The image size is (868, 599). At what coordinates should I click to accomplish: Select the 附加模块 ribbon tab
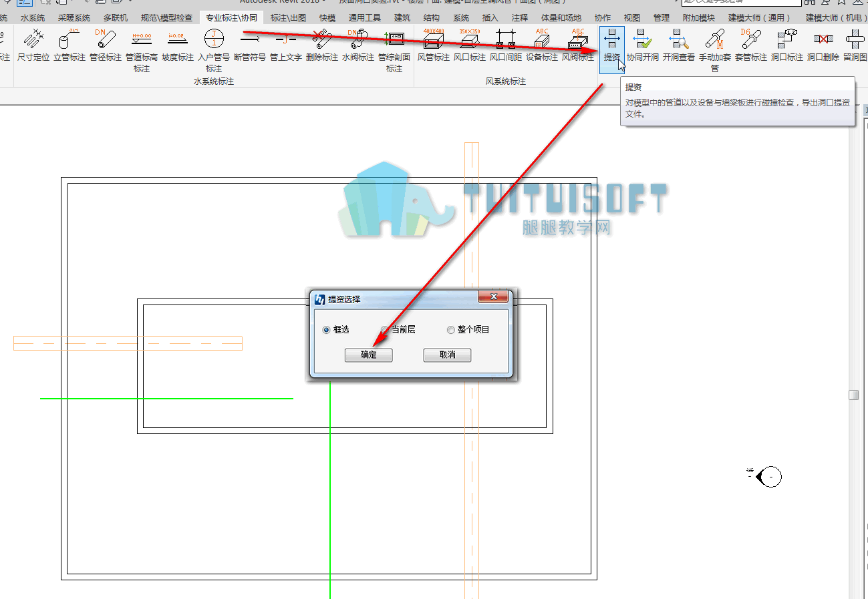click(699, 18)
